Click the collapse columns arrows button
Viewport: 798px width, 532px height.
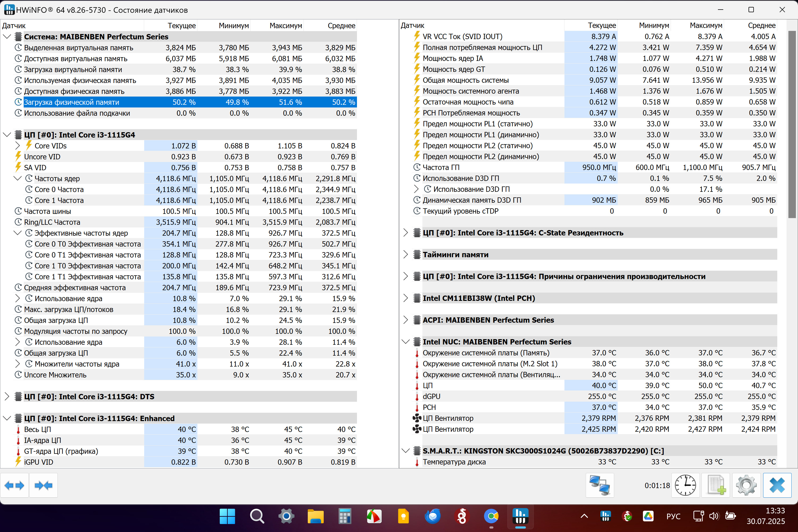43,485
